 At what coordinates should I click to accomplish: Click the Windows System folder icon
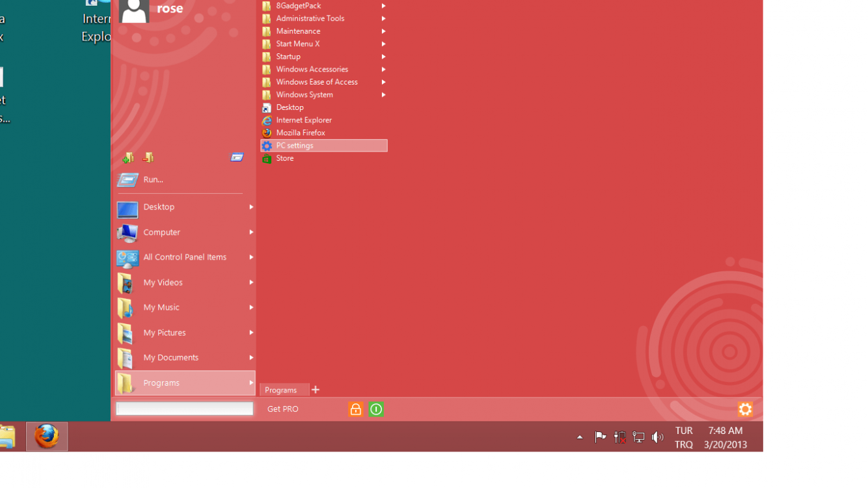(267, 95)
